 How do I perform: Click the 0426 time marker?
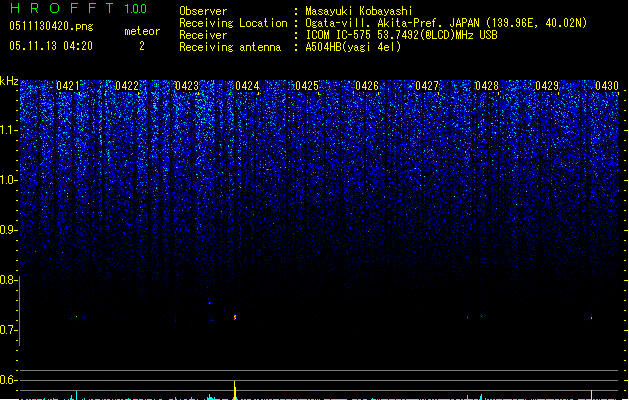(x=367, y=86)
